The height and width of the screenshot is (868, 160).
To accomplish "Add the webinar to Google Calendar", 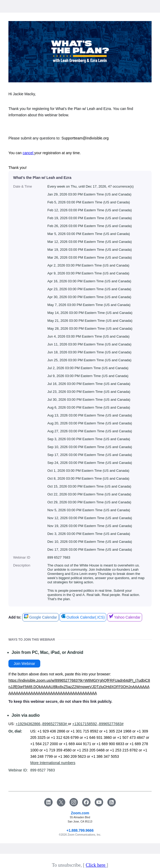I will pyautogui.click(x=41, y=617).
